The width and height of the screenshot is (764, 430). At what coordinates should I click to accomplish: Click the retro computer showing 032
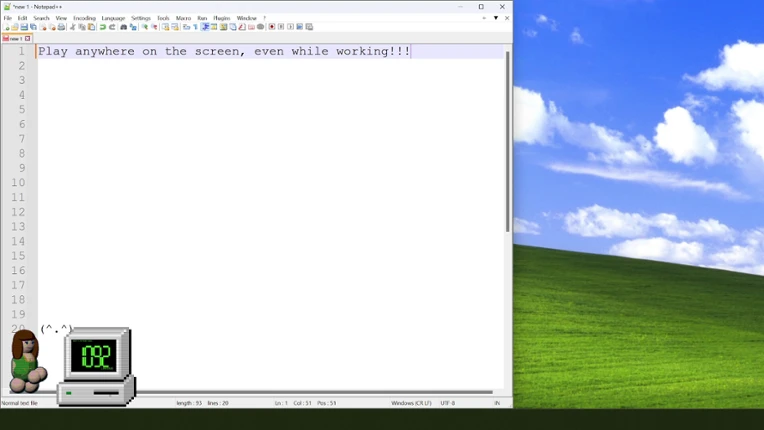[96, 366]
